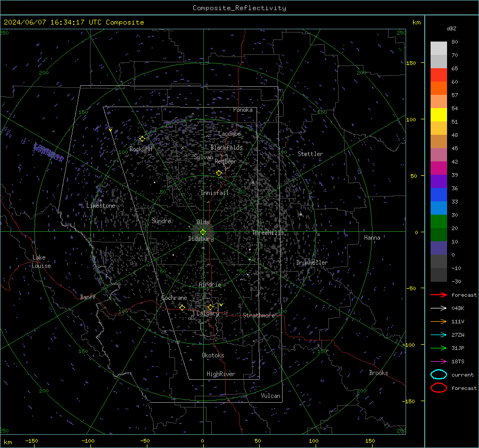This screenshot has height=448, width=479.
Task: Select the yellow diamond marker below Cochrane
Action: tap(183, 307)
